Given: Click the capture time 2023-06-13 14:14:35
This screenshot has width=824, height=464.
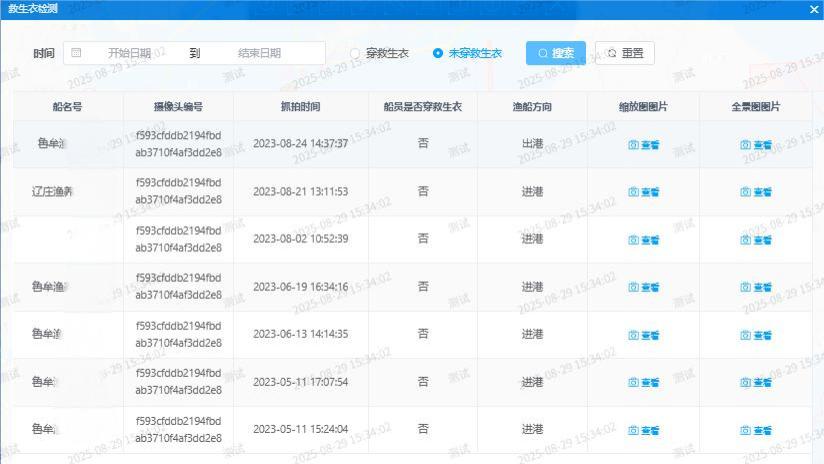Looking at the screenshot, I should 301,334.
